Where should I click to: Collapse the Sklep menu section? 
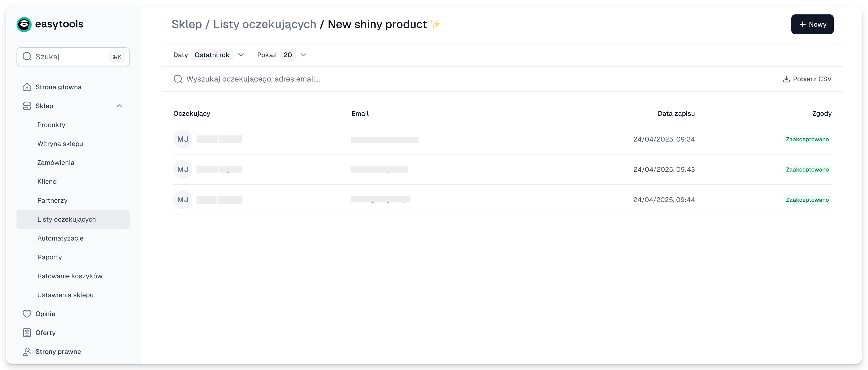pos(119,106)
